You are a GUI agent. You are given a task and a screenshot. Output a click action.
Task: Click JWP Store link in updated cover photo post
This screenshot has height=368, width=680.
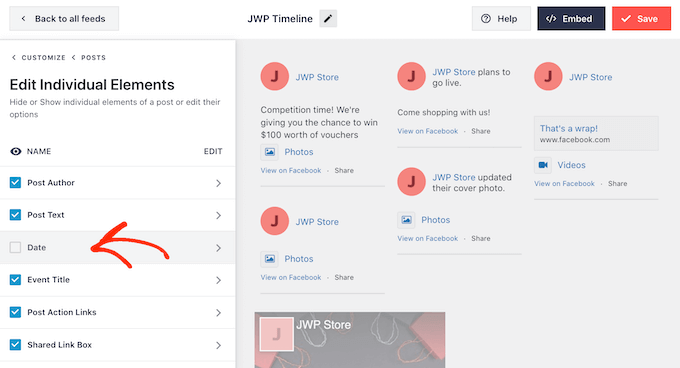[x=454, y=177]
